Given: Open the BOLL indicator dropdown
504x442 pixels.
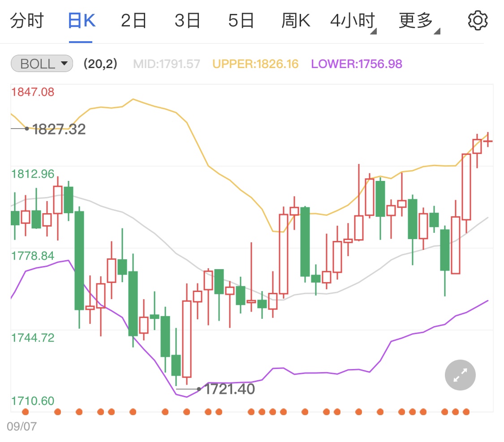Looking at the screenshot, I should pos(42,64).
